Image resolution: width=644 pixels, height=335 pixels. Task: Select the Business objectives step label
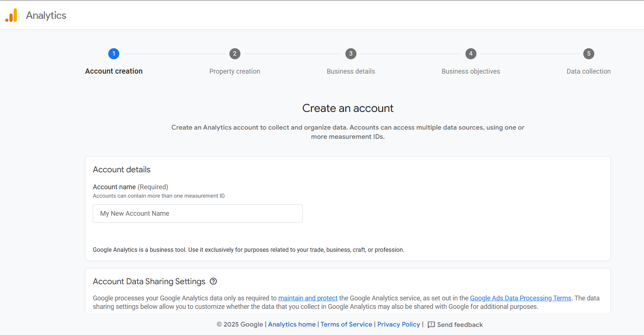(x=471, y=71)
